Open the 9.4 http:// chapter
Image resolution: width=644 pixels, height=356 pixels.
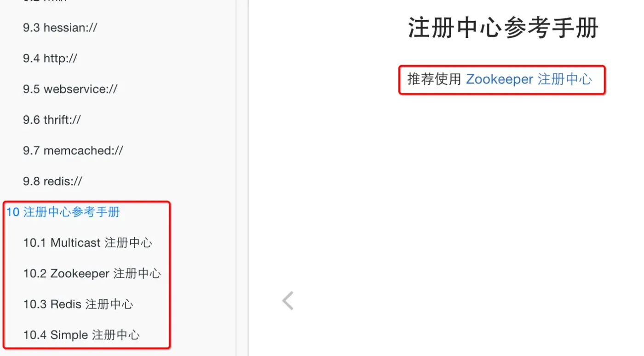tap(50, 58)
